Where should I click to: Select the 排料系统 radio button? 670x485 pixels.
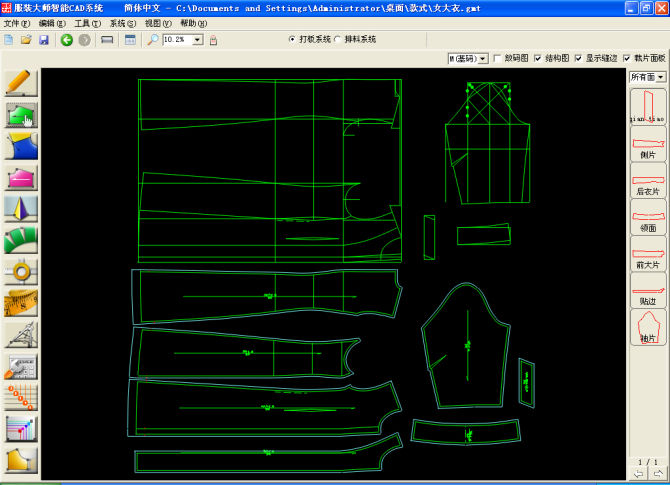pyautogui.click(x=337, y=40)
